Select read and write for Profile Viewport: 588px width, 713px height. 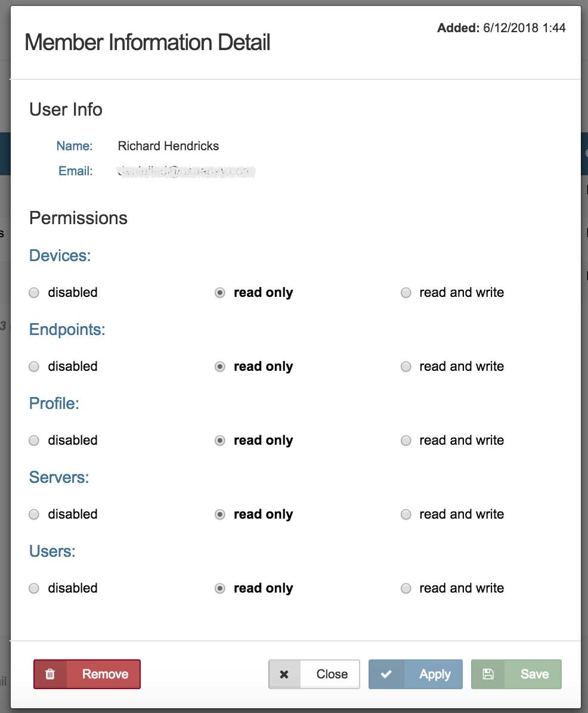(406, 441)
